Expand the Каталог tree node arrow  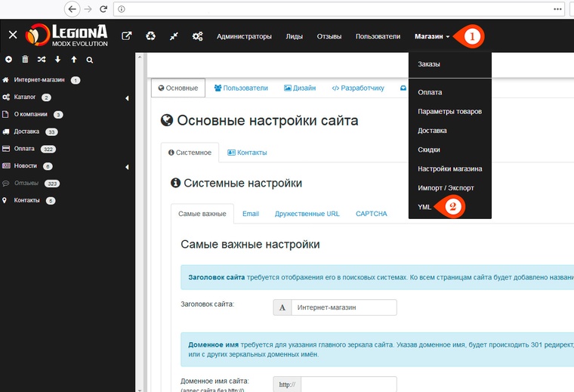[127, 98]
